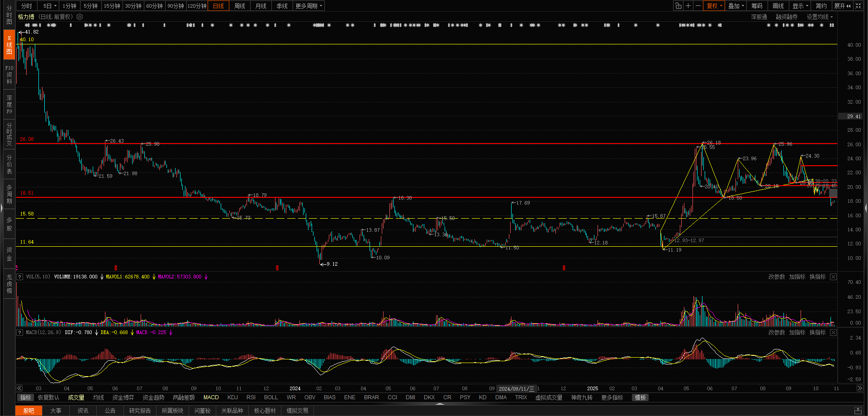This screenshot has height=416, width=868.
Task: Expand the 展开 side panel
Action: [x=842, y=6]
